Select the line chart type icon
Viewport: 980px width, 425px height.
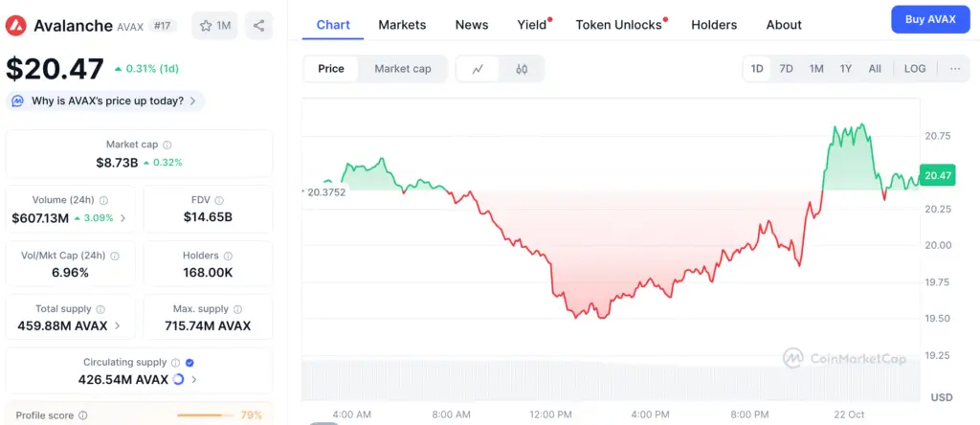478,69
